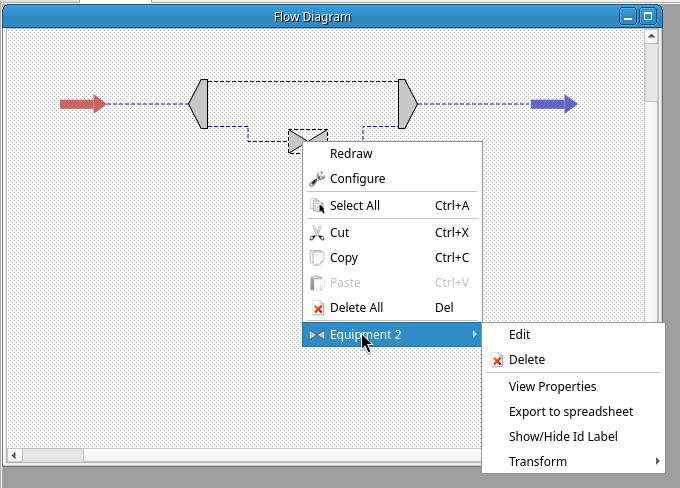Click the wrench icon next to Configure
This screenshot has height=488, width=680.
(317, 179)
